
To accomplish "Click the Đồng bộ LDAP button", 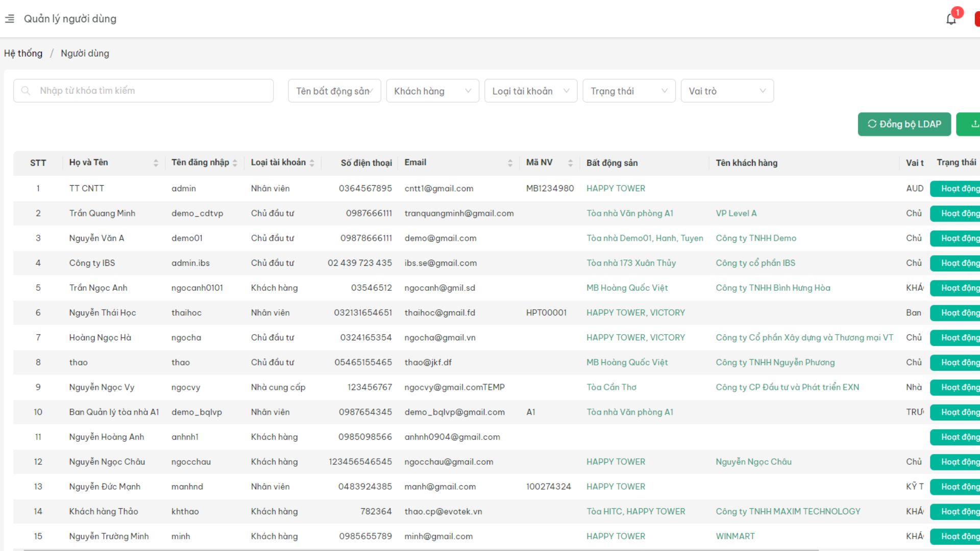I will coord(904,124).
